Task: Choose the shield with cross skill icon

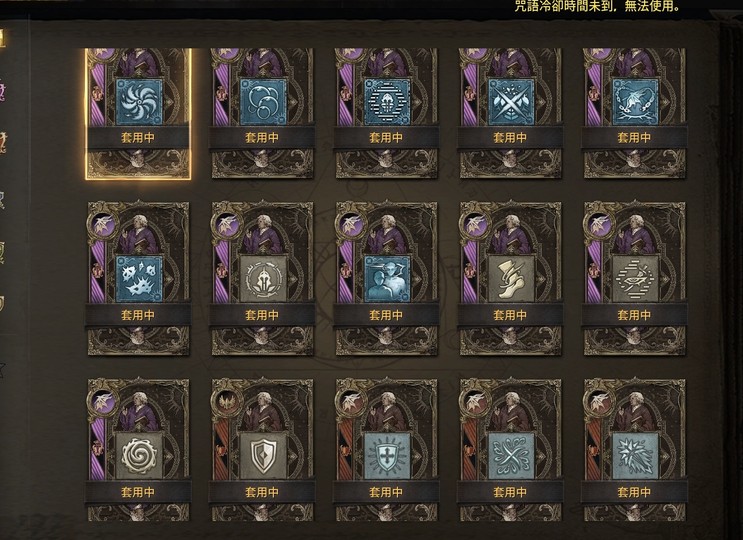Action: pos(387,456)
